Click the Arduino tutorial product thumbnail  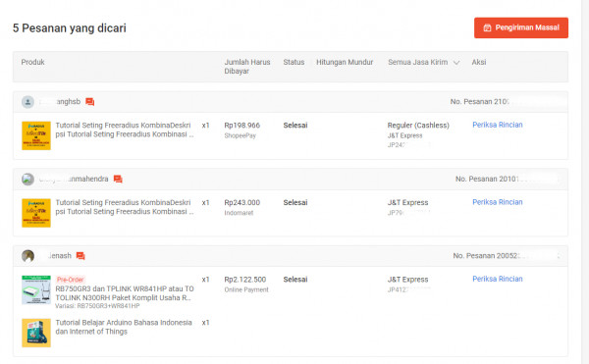pyautogui.click(x=36, y=333)
